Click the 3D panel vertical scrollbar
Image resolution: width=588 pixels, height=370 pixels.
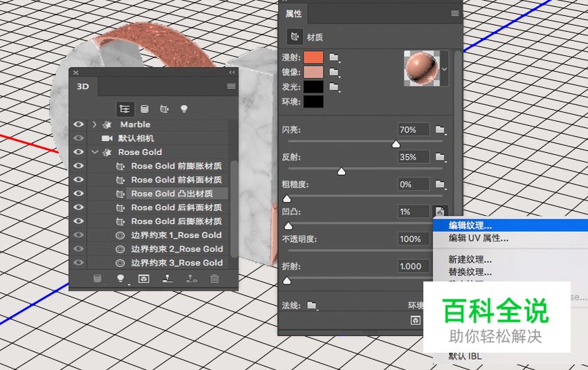point(234,209)
